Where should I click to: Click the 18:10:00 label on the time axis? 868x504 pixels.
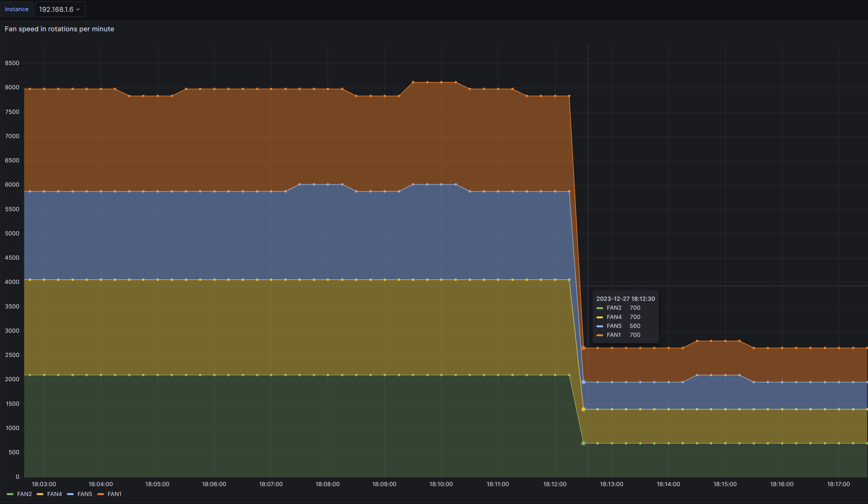(x=441, y=484)
